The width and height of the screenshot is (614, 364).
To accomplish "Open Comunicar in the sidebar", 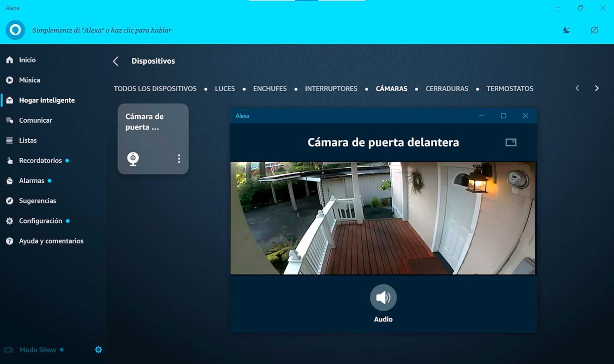I will [x=36, y=120].
